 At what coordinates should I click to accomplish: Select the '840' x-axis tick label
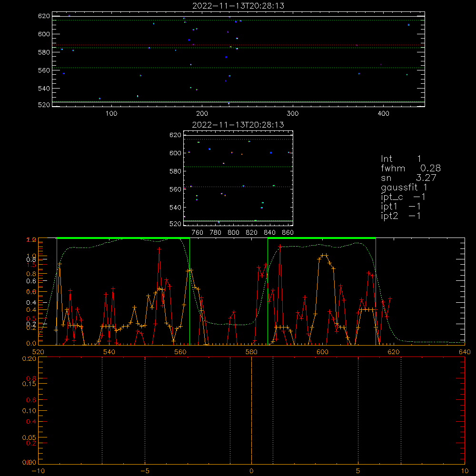pyautogui.click(x=269, y=233)
